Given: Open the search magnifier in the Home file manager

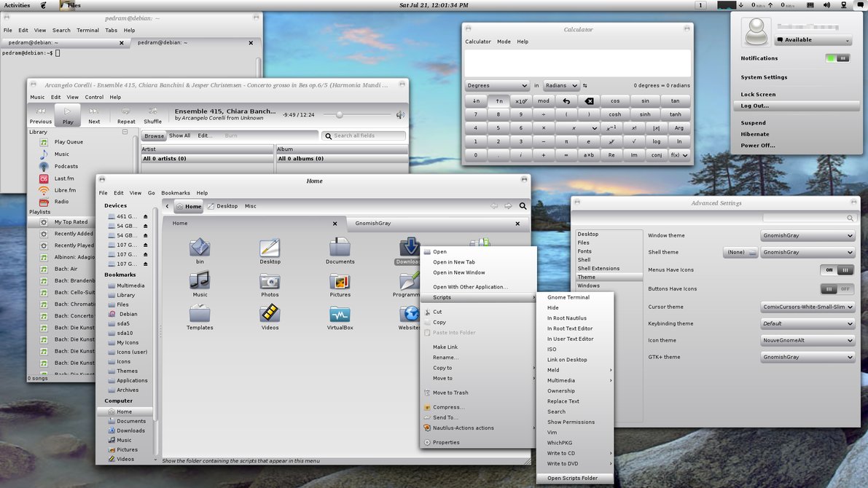Looking at the screenshot, I should 523,206.
